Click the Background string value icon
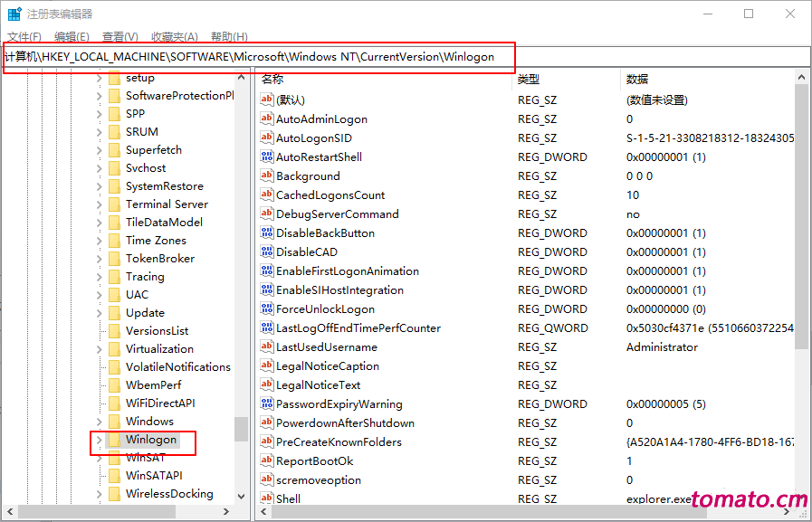 [267, 176]
